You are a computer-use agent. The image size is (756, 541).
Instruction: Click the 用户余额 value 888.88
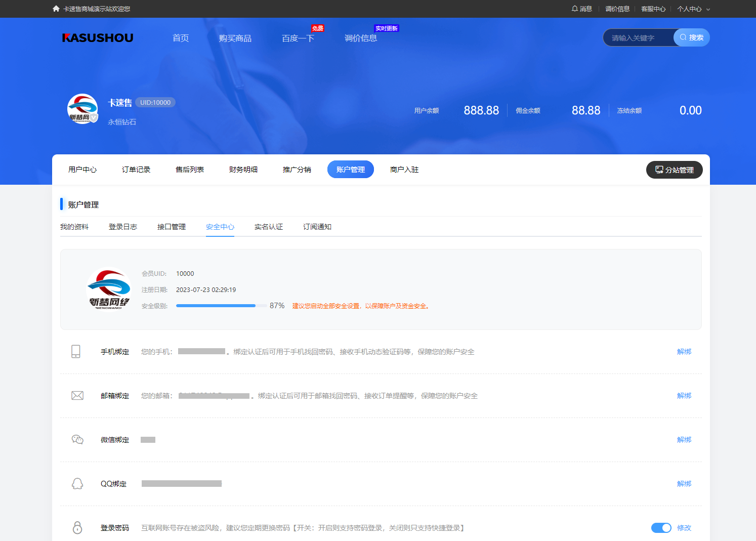point(481,110)
